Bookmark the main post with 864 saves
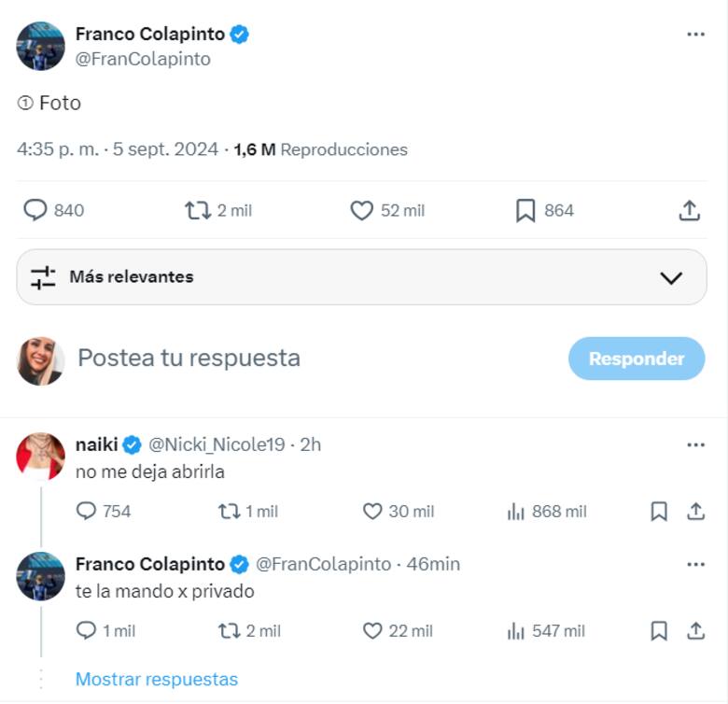This screenshot has width=728, height=704. pyautogui.click(x=525, y=211)
